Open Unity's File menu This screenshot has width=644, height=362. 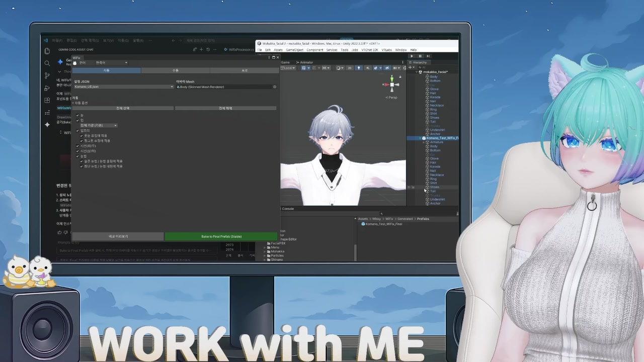pos(260,50)
